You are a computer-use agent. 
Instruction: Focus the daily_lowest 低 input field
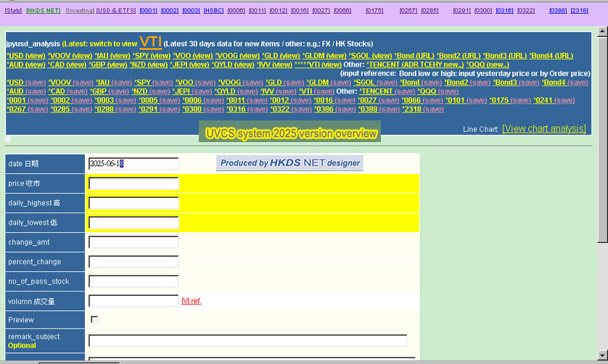tap(133, 223)
